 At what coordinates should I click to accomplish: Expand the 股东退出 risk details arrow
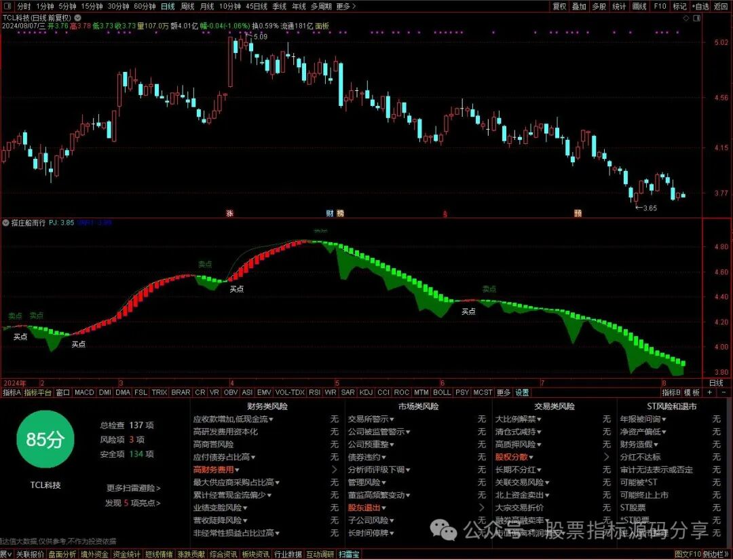pos(481,507)
